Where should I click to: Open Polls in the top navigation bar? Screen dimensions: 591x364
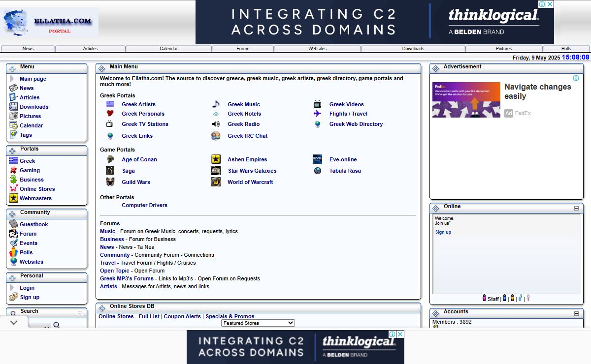click(566, 49)
